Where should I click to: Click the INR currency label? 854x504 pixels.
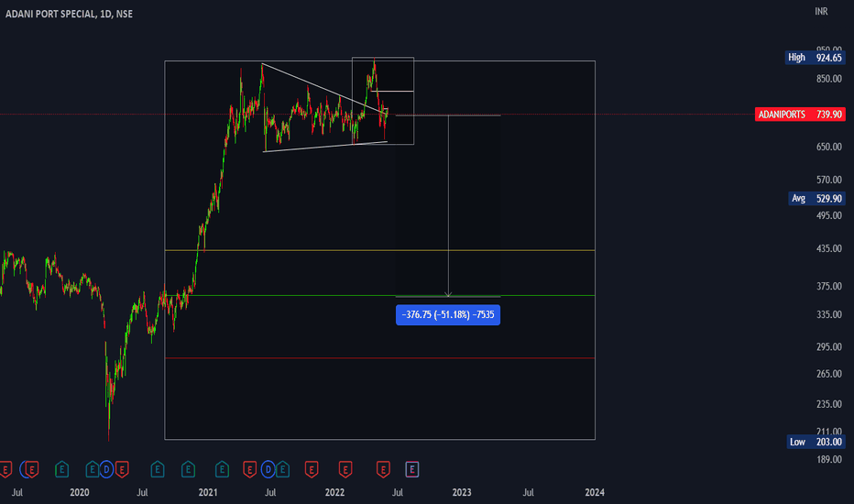tap(821, 11)
